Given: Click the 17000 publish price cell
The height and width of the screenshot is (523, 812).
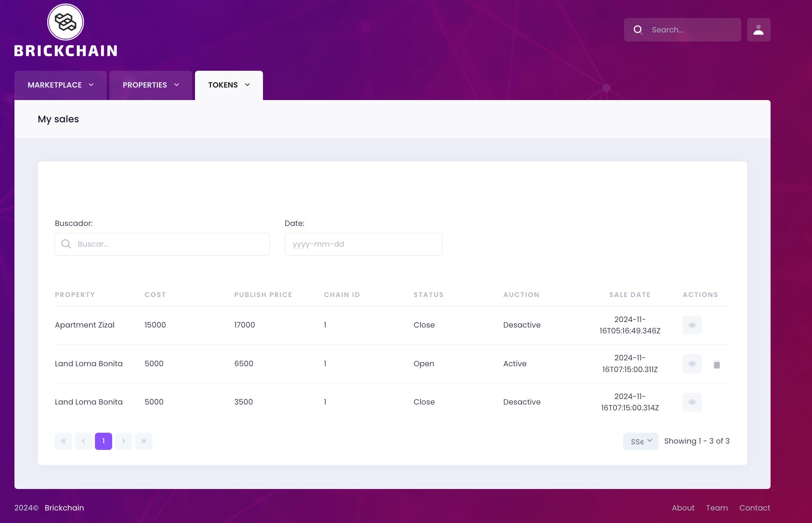Looking at the screenshot, I should click(x=245, y=325).
